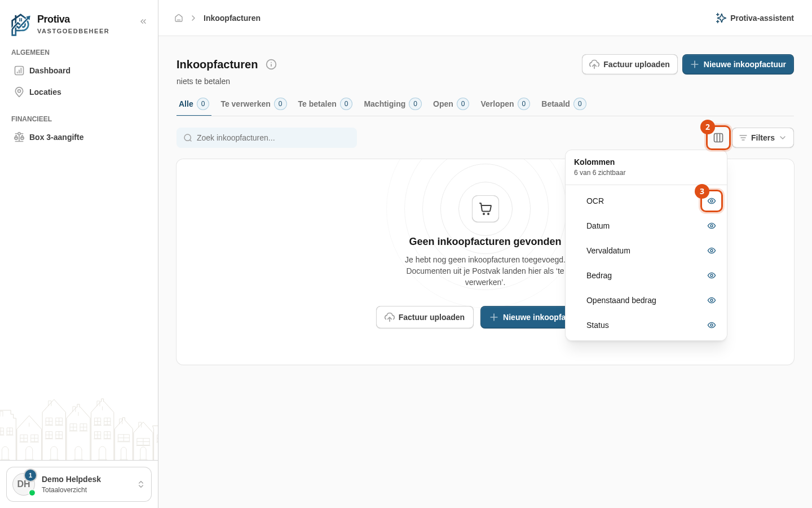This screenshot has width=812, height=508.
Task: Open Locaties in sidebar
Action: (79, 92)
